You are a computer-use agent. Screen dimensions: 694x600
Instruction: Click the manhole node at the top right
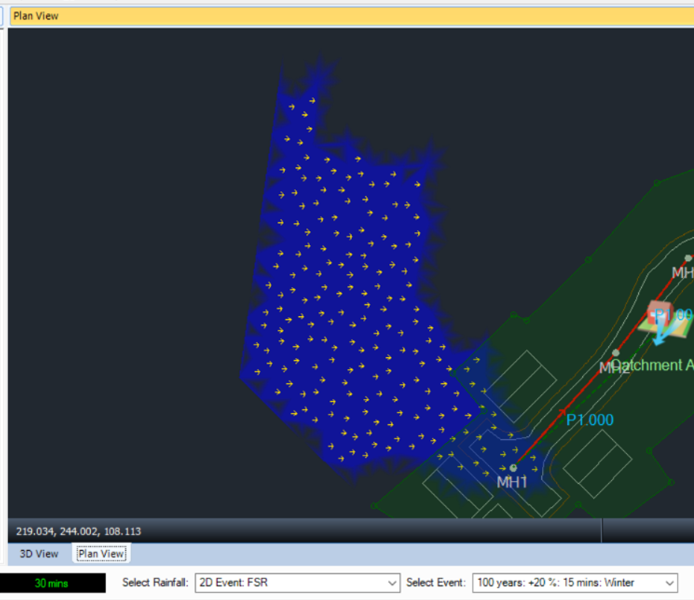point(688,258)
